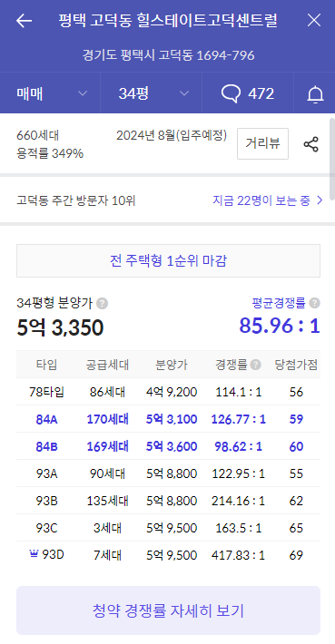Click the 5억 3,100 price cell

pyautogui.click(x=172, y=419)
